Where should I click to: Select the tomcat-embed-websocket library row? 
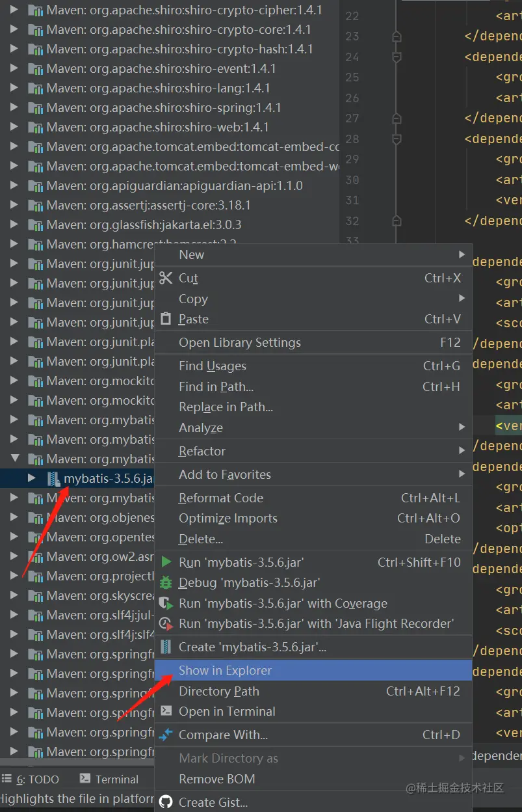pos(170,167)
